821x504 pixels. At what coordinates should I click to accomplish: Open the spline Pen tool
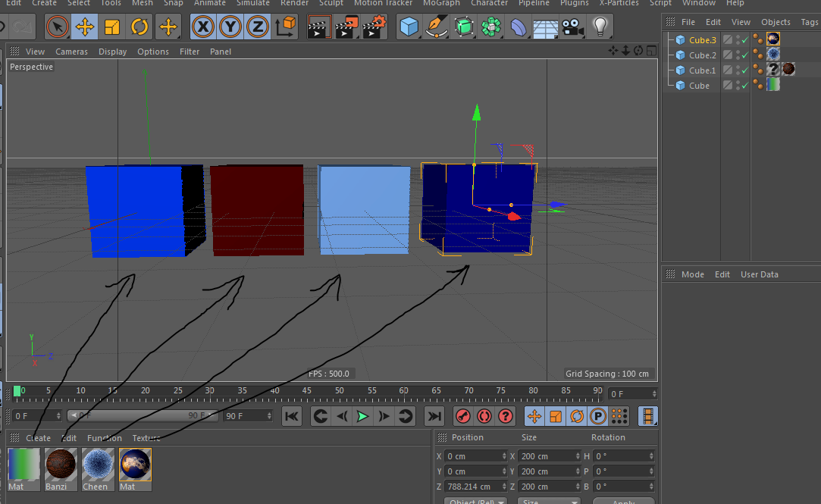tap(436, 27)
